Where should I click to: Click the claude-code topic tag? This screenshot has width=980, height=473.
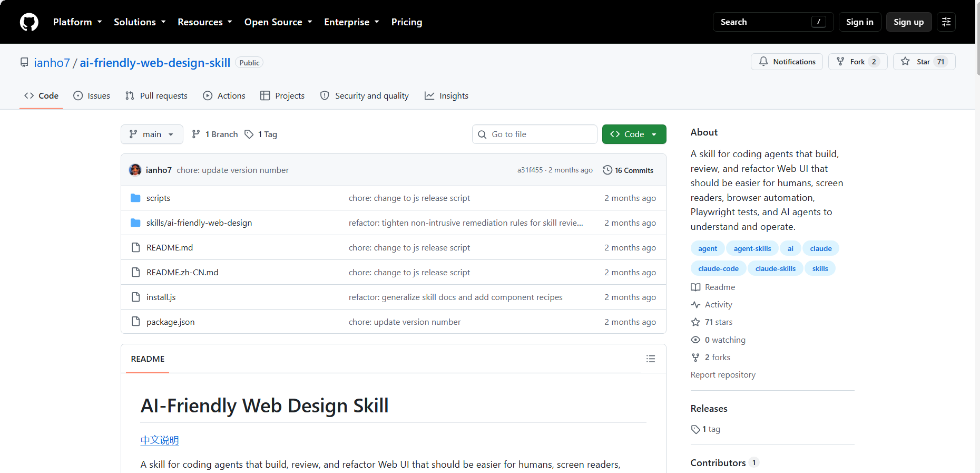(x=718, y=268)
